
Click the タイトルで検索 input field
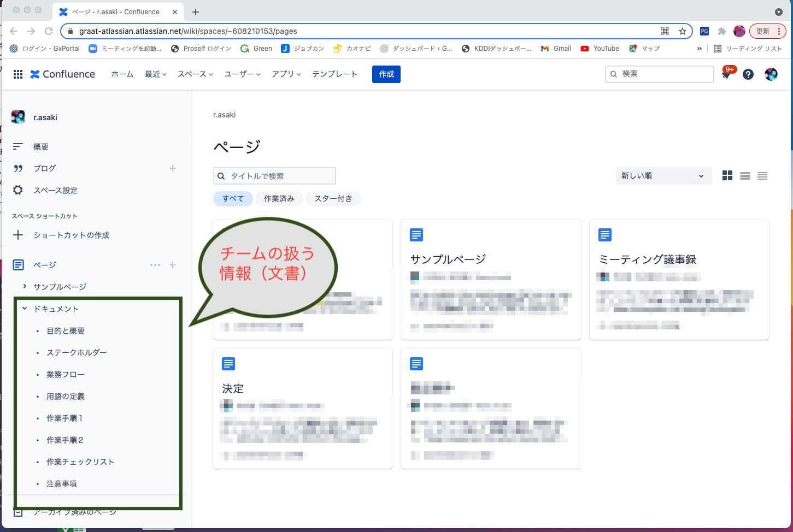[274, 176]
